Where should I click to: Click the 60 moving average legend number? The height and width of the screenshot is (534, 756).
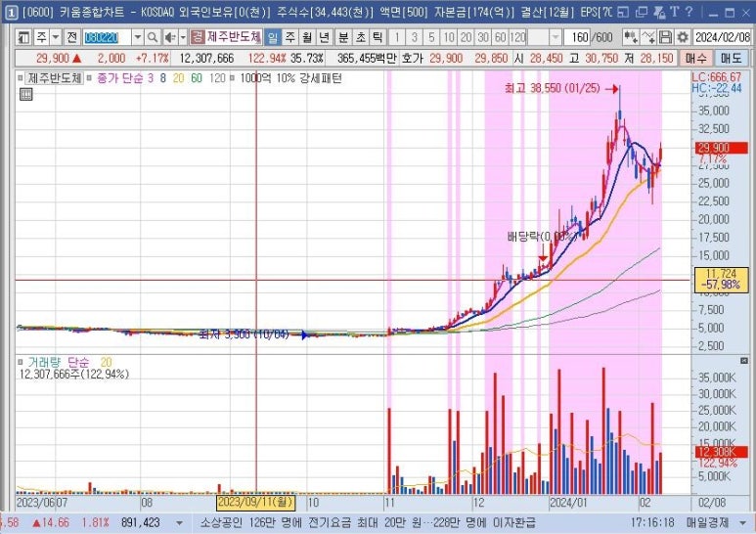197,78
